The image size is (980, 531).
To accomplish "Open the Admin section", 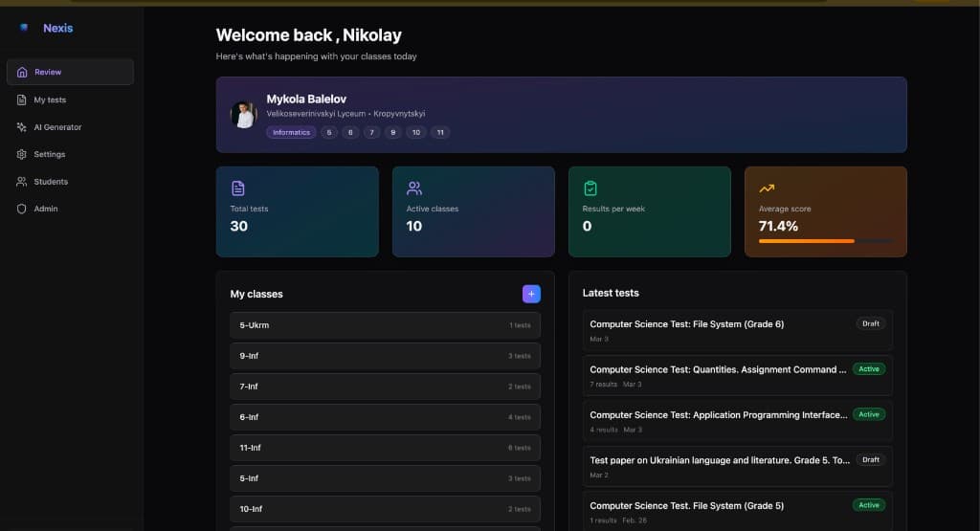I will pyautogui.click(x=70, y=209).
